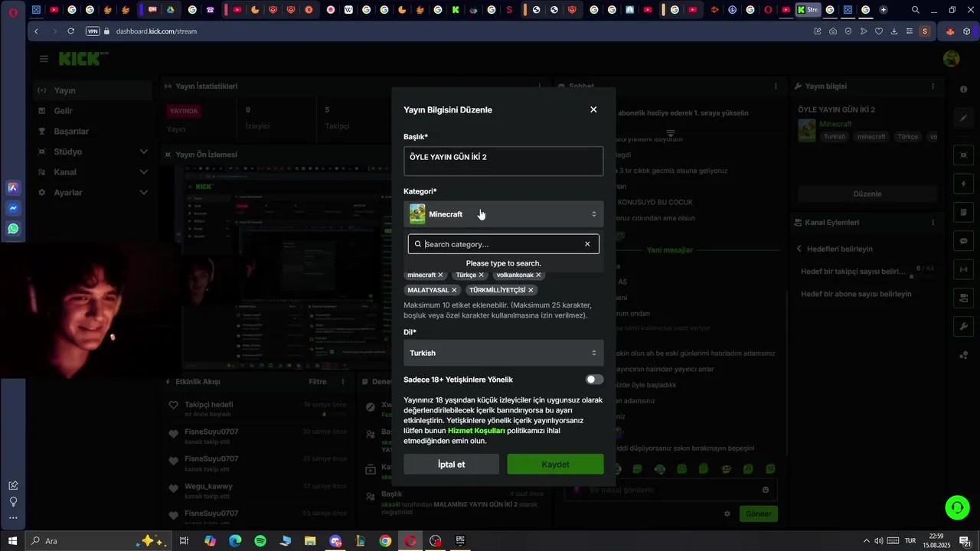
Task: Click the lightning bolt icon in right toolbar
Action: (x=963, y=184)
